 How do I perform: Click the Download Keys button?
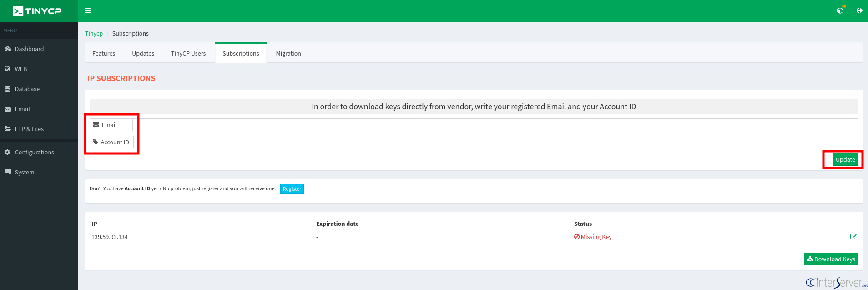[831, 259]
